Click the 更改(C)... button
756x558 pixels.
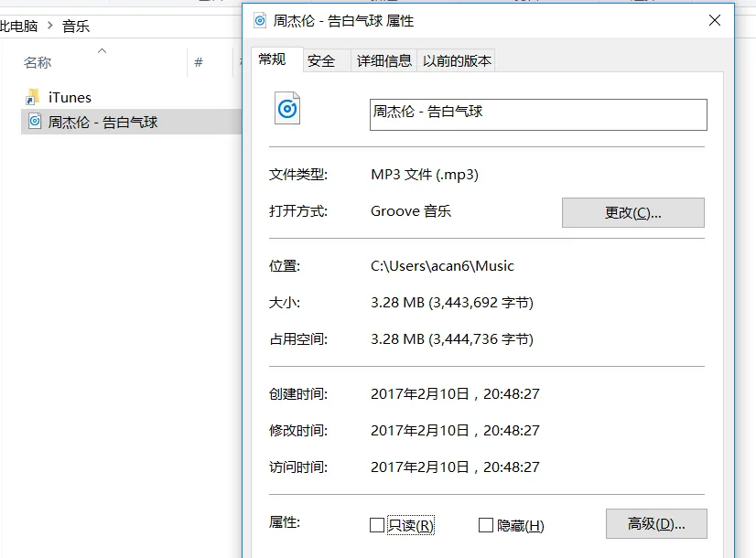pos(633,212)
